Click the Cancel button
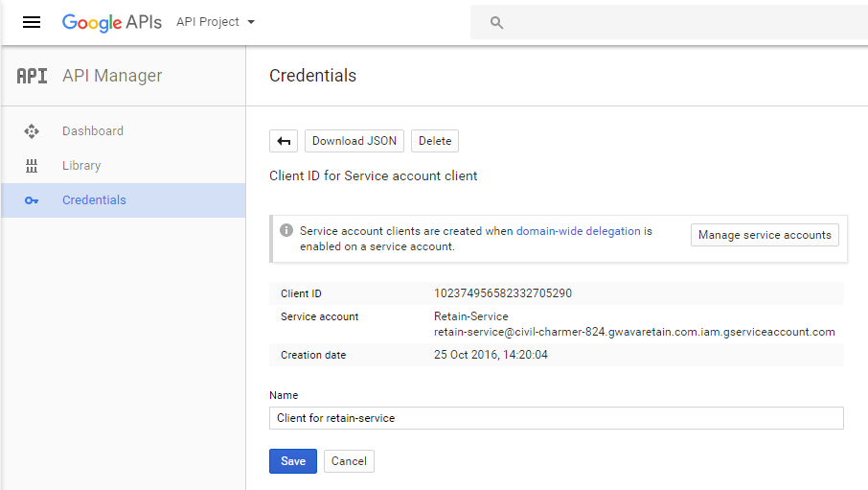The height and width of the screenshot is (490, 868). (349, 461)
